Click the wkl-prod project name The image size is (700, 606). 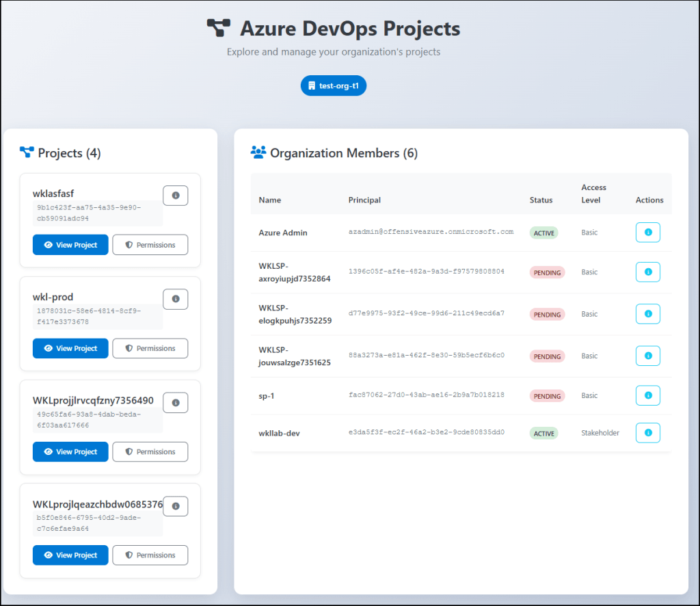coord(53,297)
